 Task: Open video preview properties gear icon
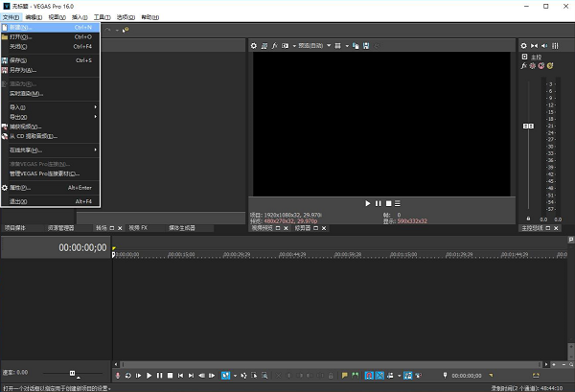coord(254,45)
